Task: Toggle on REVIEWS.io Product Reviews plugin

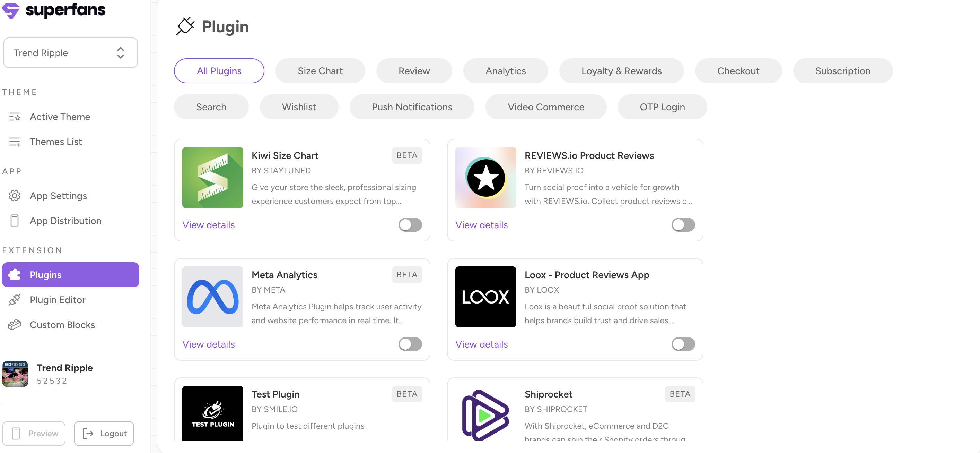Action: [683, 225]
